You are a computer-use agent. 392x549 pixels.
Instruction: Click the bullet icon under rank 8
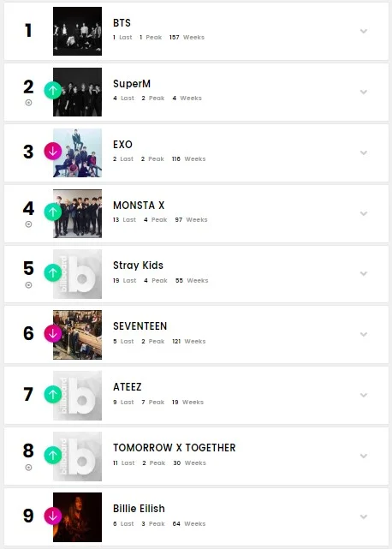click(29, 468)
